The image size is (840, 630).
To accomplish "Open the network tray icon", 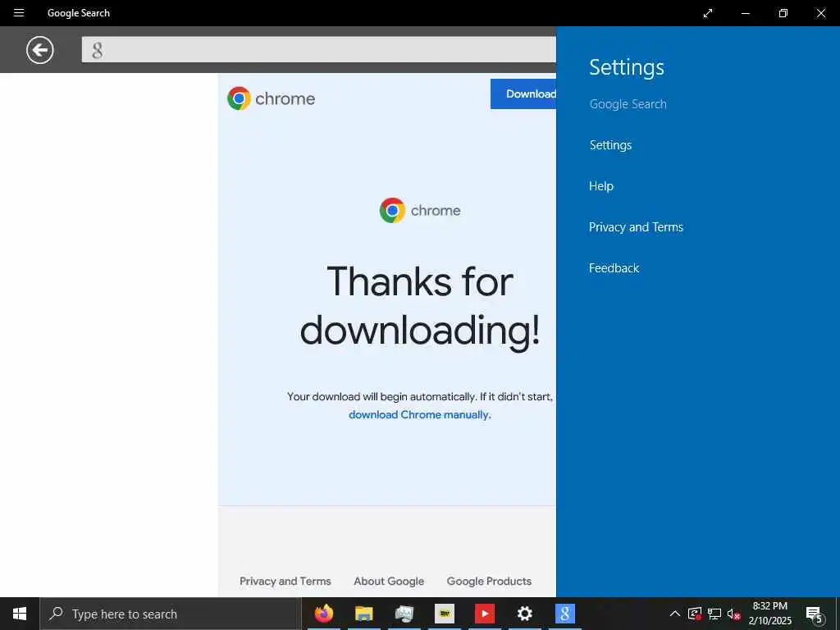I will 714,614.
